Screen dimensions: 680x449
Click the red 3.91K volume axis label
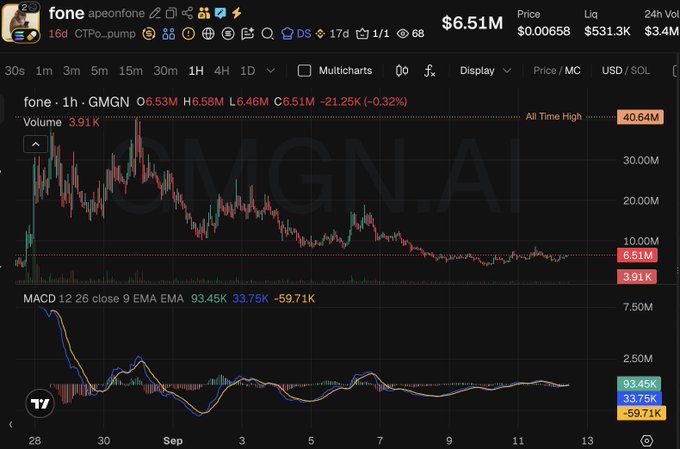click(637, 276)
